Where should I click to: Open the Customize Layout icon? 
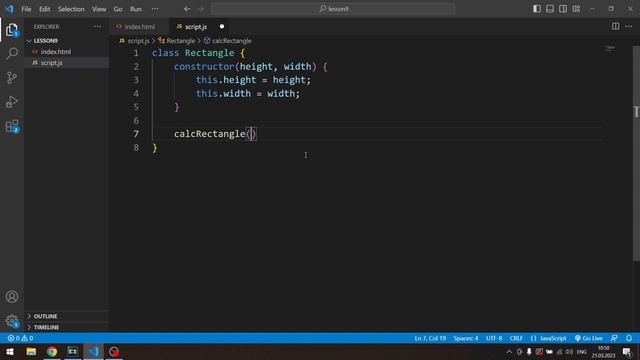pos(576,9)
